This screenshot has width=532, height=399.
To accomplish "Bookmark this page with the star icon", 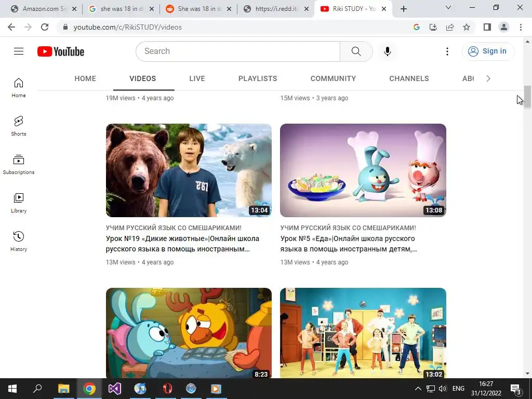I will tap(467, 27).
